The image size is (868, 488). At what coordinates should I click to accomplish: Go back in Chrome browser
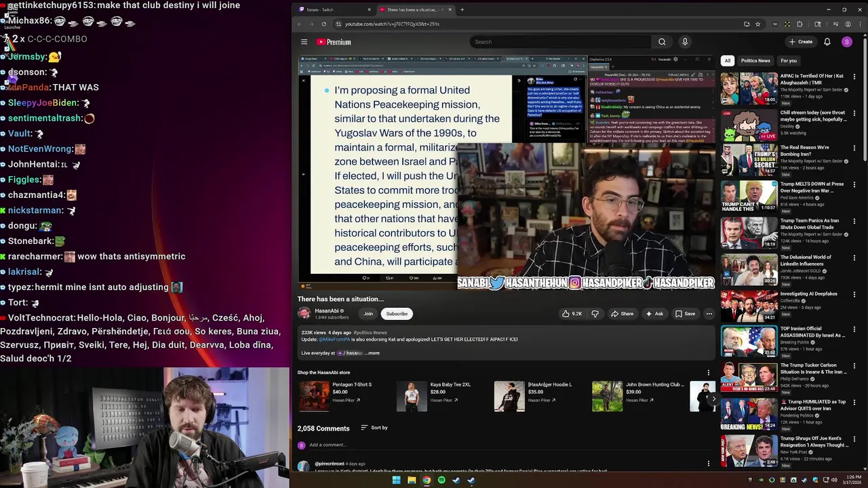point(300,24)
